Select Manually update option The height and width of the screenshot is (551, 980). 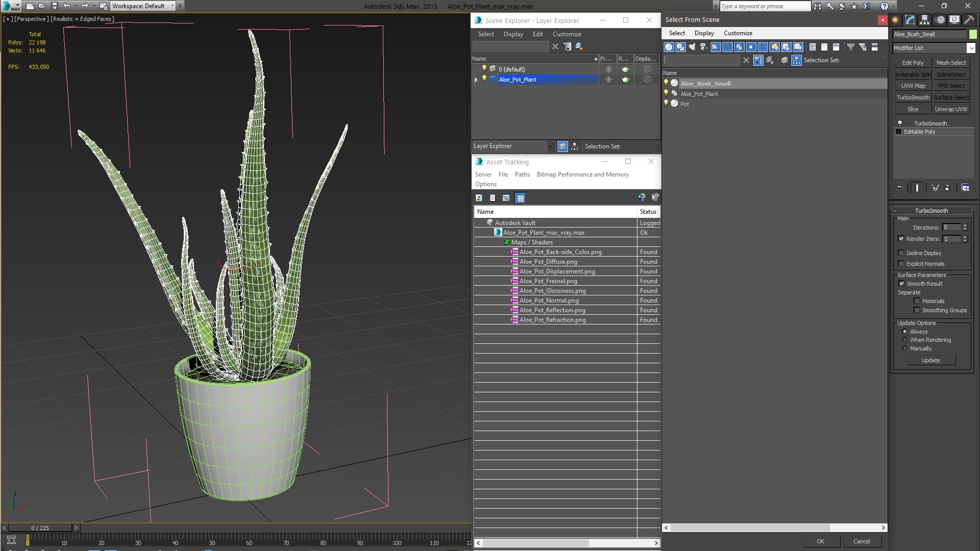click(x=904, y=348)
